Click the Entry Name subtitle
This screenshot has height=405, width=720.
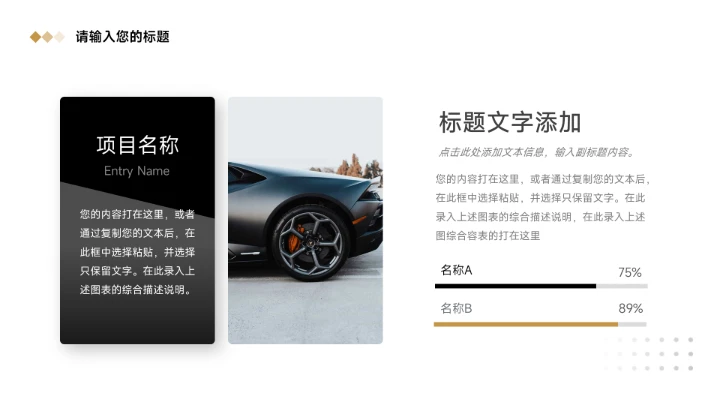(x=137, y=171)
